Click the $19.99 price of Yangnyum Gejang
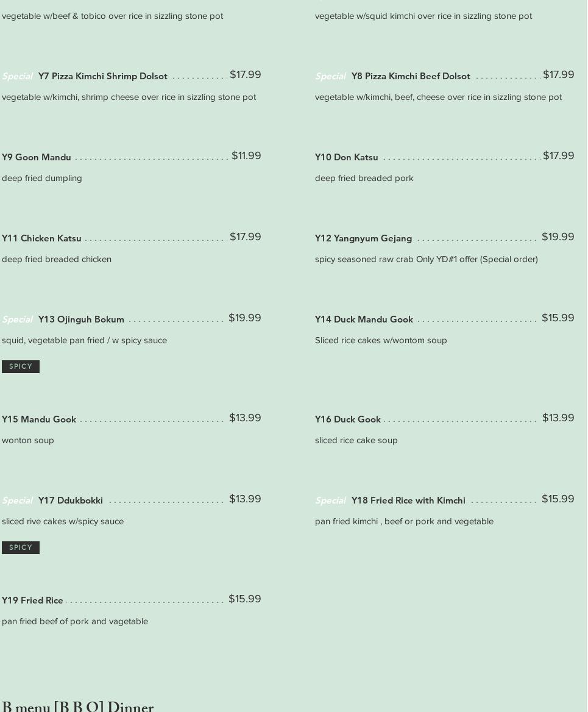The image size is (588, 712). (558, 237)
